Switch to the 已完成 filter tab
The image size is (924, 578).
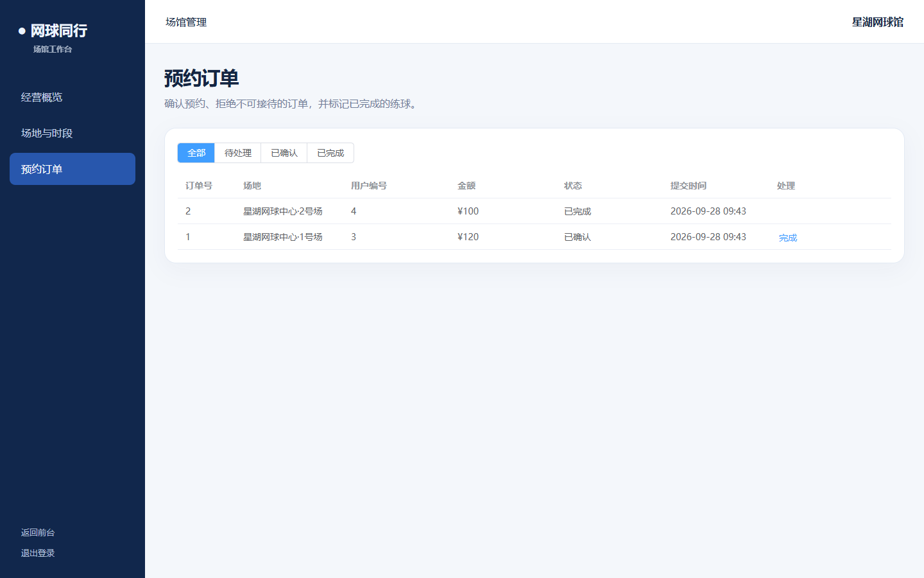click(330, 153)
